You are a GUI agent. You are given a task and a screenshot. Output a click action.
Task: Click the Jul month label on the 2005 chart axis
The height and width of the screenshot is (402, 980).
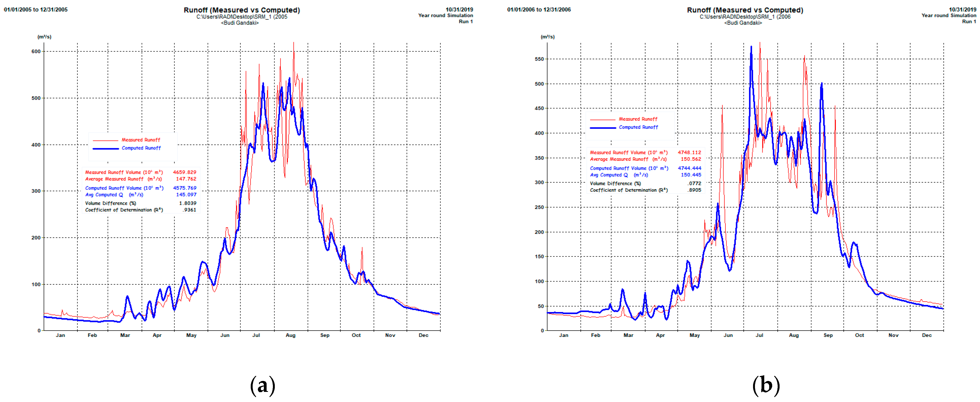pos(256,335)
